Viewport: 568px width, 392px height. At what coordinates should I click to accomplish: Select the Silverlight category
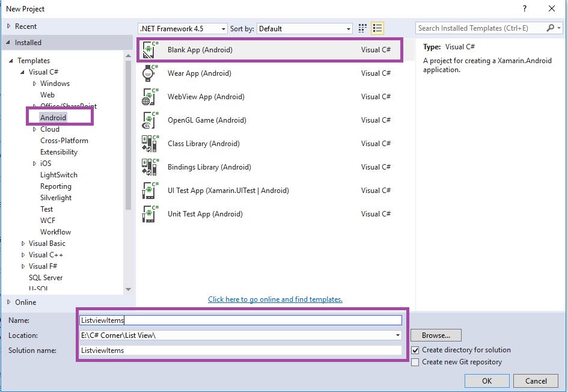[56, 197]
